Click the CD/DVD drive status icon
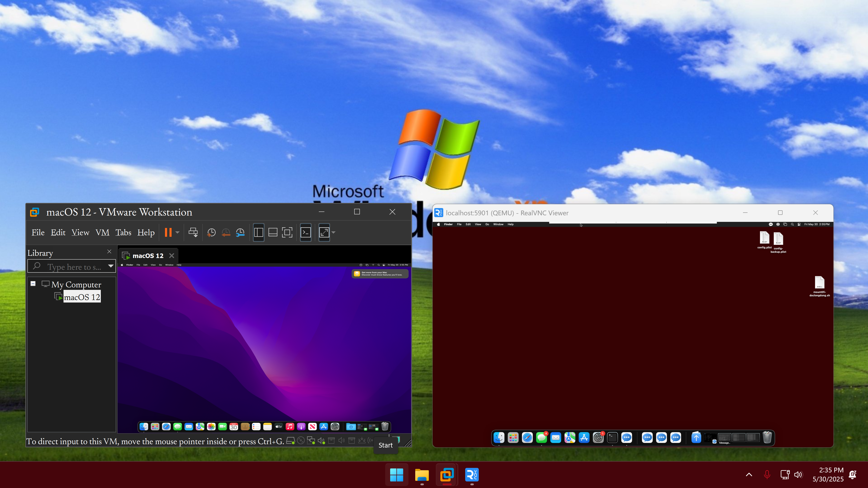 (301, 441)
